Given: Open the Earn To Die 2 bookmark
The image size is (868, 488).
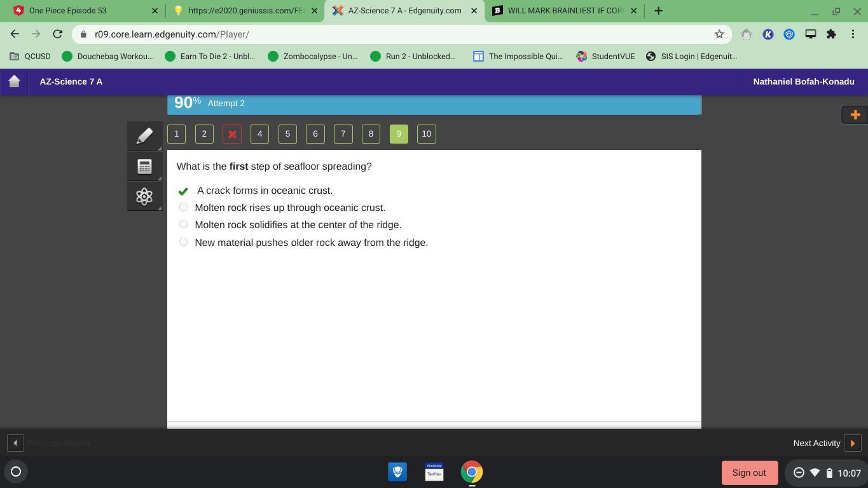Looking at the screenshot, I should click(210, 57).
